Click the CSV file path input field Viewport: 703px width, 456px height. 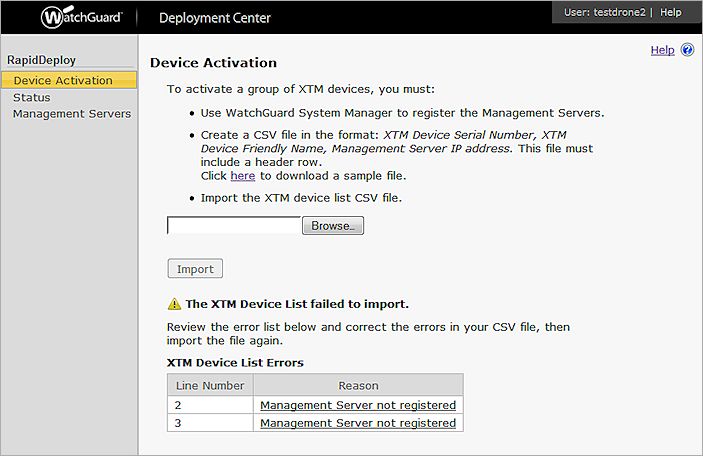coord(234,225)
